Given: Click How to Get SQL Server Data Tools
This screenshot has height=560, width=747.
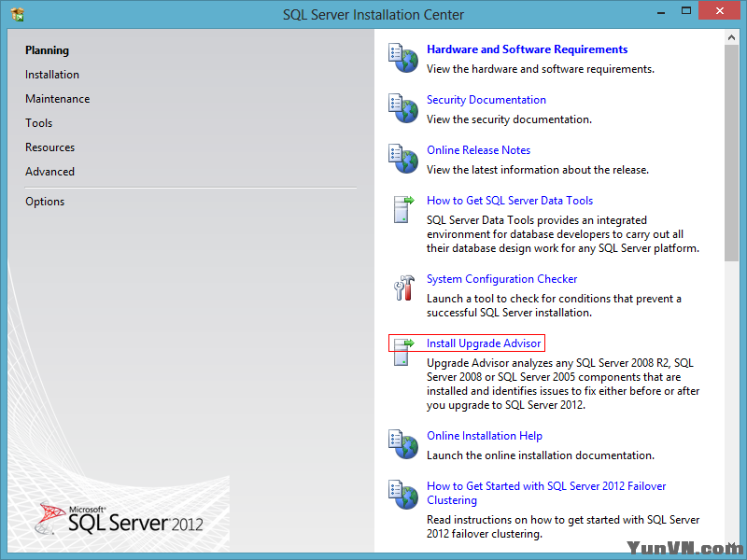Looking at the screenshot, I should pyautogui.click(x=510, y=201).
